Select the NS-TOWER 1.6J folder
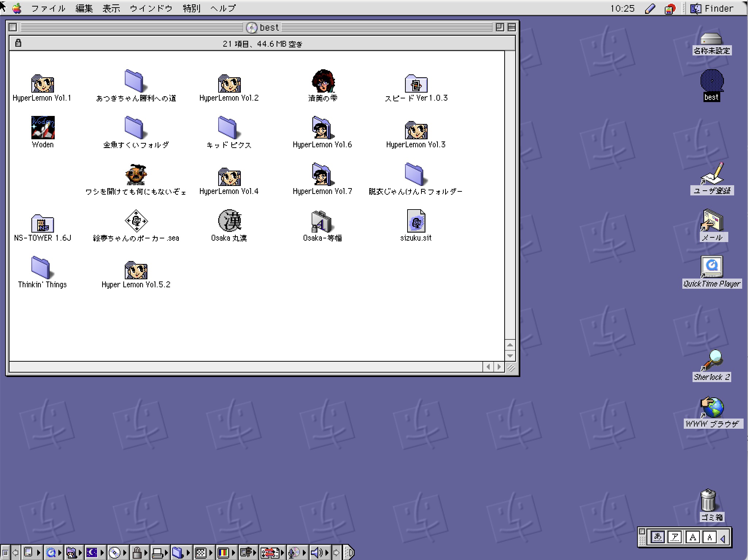 point(42,223)
